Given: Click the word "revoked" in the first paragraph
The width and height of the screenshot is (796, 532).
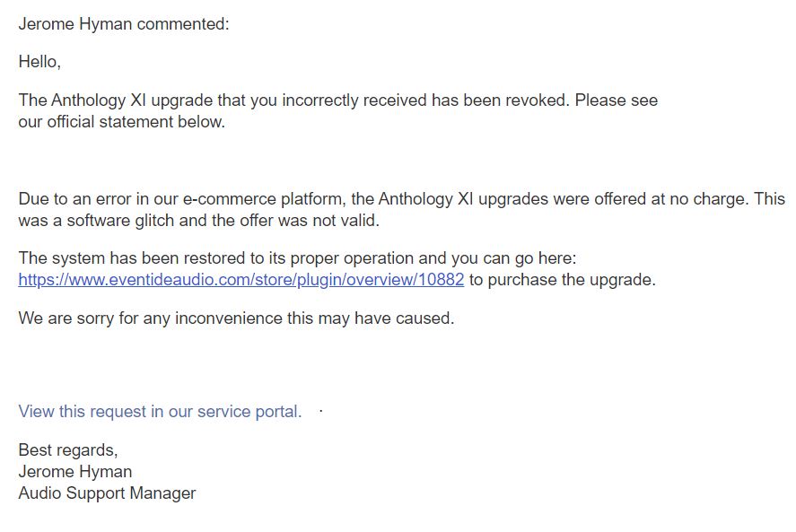Looking at the screenshot, I should (x=538, y=100).
